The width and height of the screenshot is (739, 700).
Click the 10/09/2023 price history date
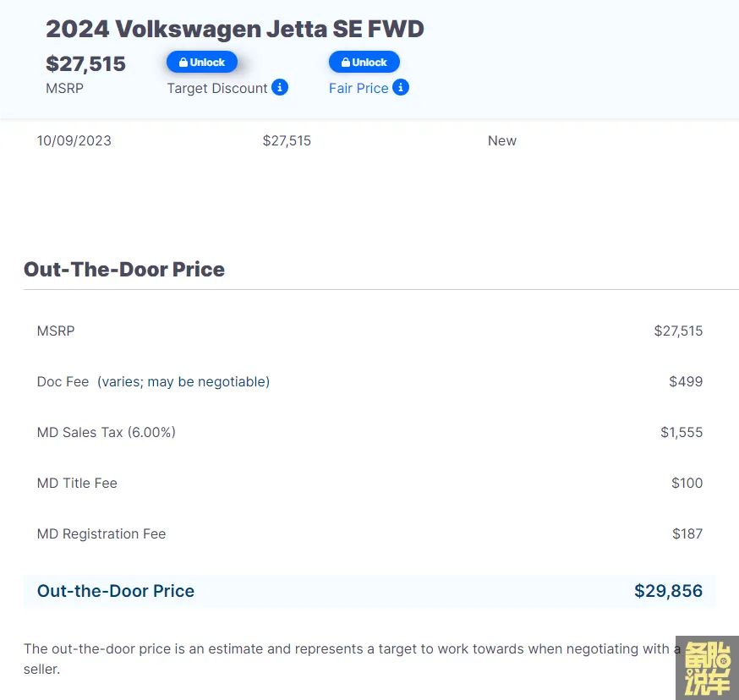coord(74,140)
